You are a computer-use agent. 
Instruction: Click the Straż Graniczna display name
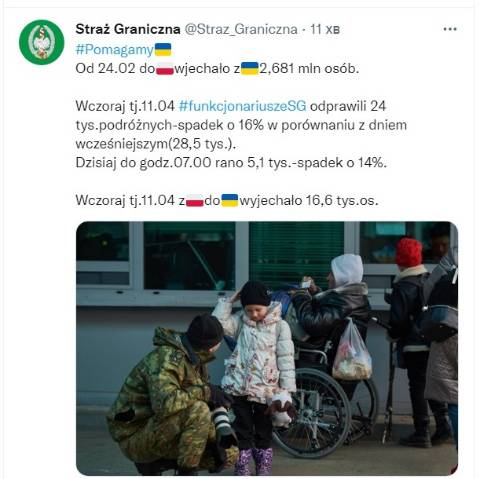pos(128,29)
